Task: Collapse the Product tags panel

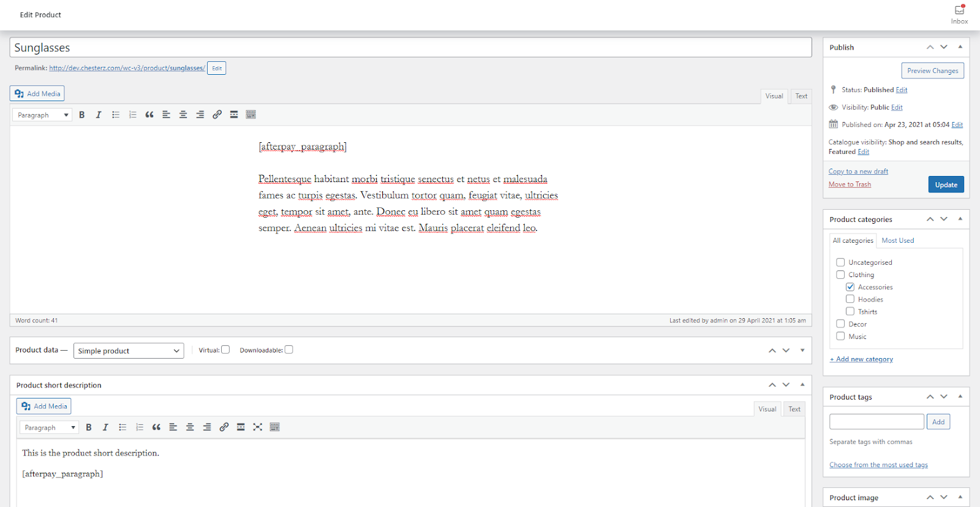Action: [960, 397]
